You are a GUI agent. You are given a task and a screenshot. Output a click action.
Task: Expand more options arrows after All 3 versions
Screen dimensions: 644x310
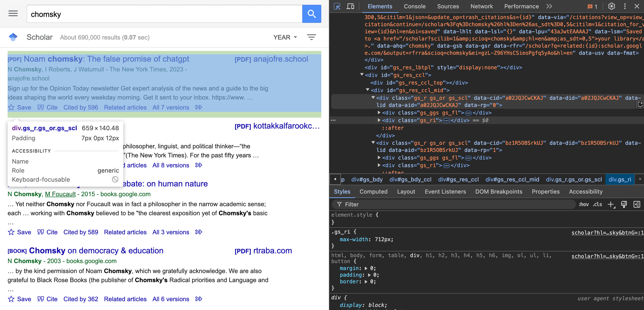[x=198, y=232]
